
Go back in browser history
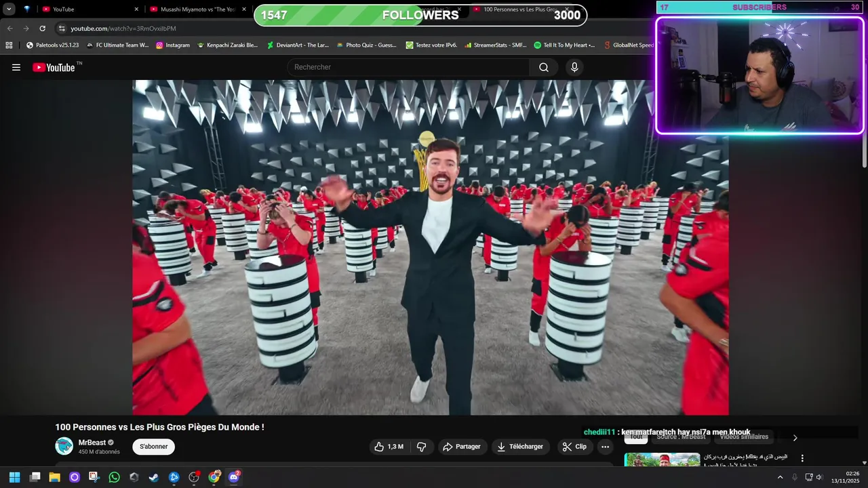point(9,28)
